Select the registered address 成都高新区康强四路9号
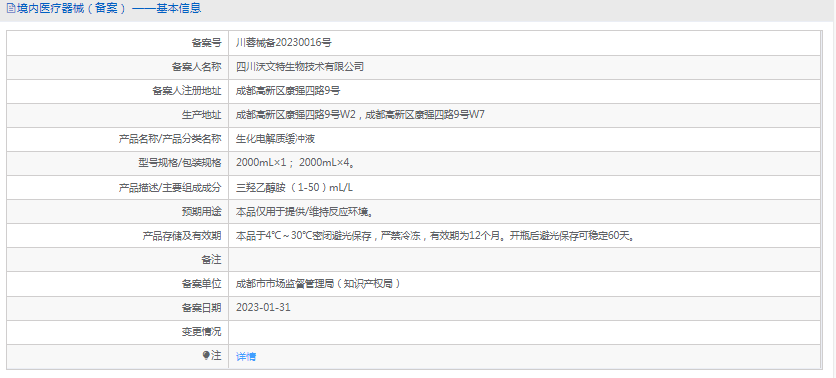Viewport: 836px width, 378px height. coord(288,91)
